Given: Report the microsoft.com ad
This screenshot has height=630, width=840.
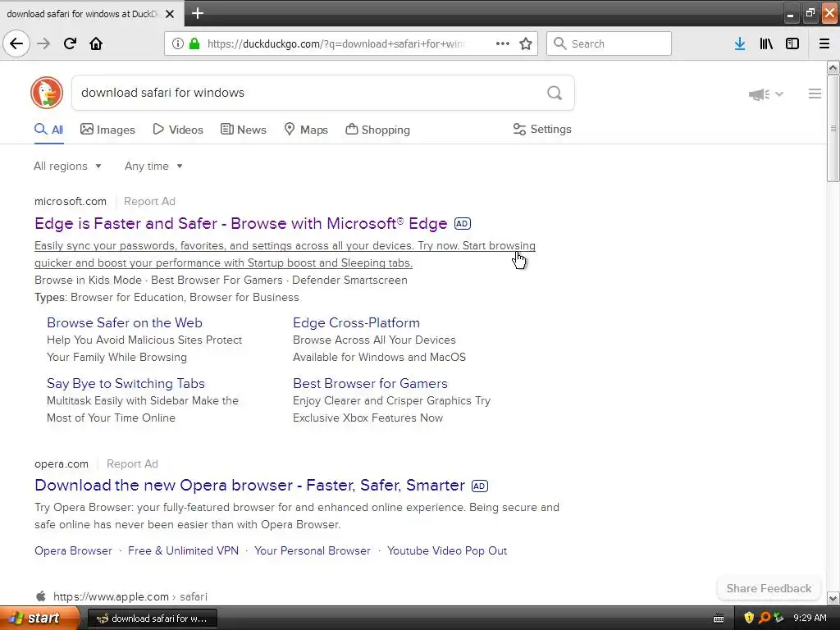Looking at the screenshot, I should click(149, 202).
